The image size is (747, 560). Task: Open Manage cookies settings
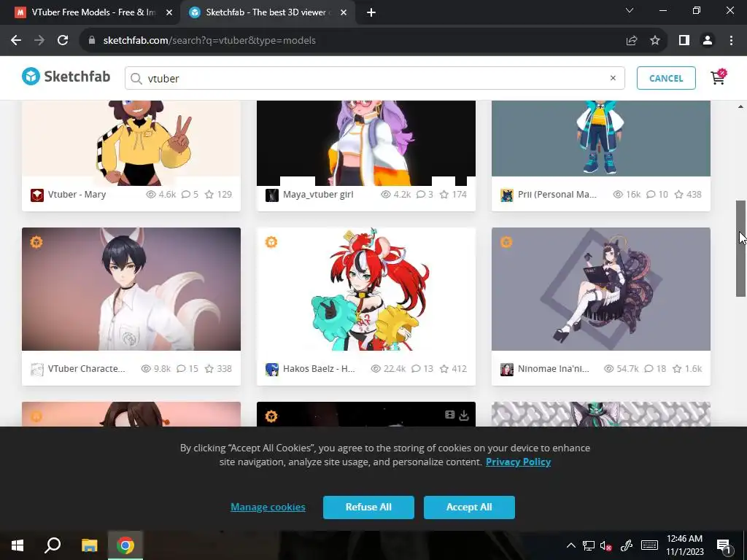268,507
